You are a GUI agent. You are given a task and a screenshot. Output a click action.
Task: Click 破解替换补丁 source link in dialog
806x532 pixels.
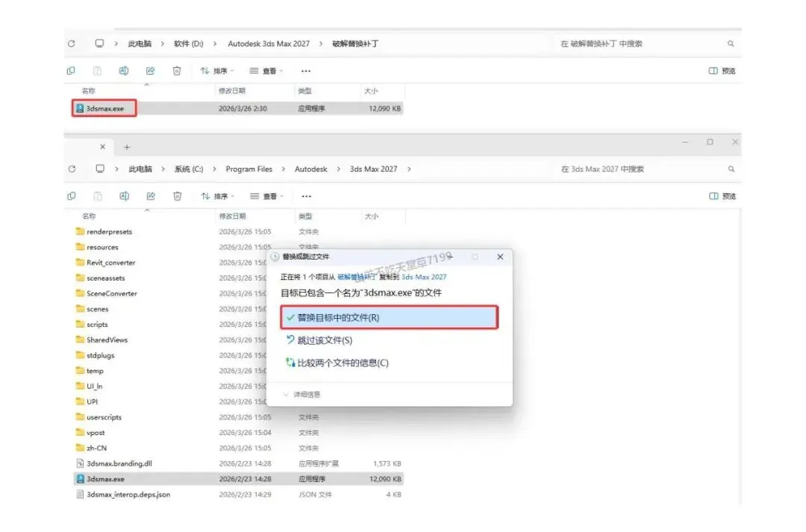pos(357,277)
